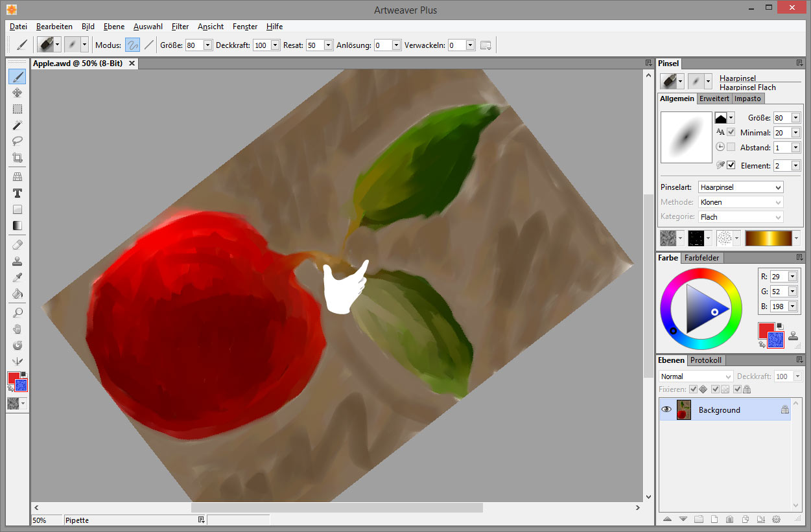The width and height of the screenshot is (811, 532).
Task: Toggle Fixieren full lock checkbox
Action: (x=737, y=389)
